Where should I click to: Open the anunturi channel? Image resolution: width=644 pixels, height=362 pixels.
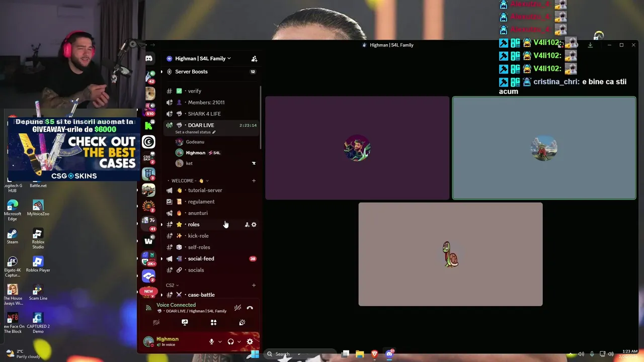click(x=211, y=213)
